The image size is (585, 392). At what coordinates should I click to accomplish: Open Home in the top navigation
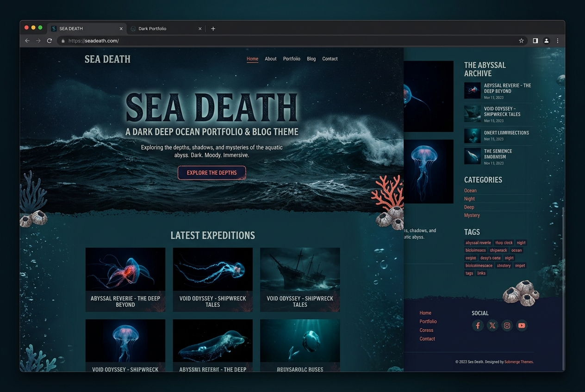[252, 59]
